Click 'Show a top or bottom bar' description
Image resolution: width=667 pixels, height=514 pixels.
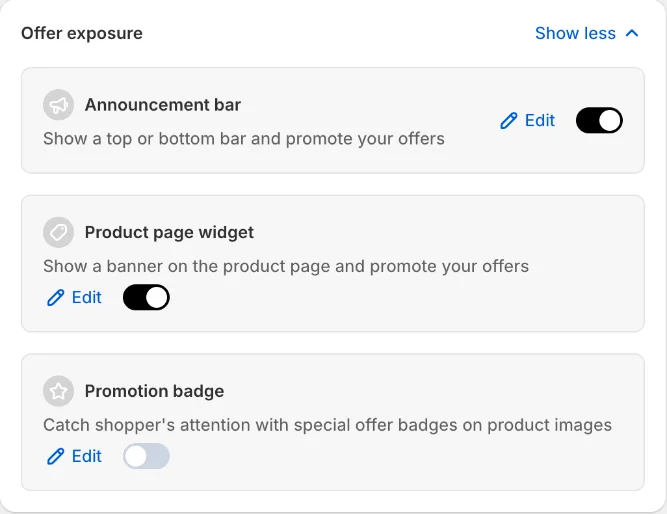coord(244,139)
